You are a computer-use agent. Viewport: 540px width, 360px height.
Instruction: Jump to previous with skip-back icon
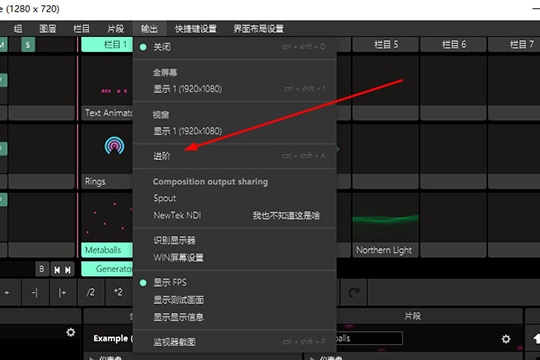(x=57, y=270)
